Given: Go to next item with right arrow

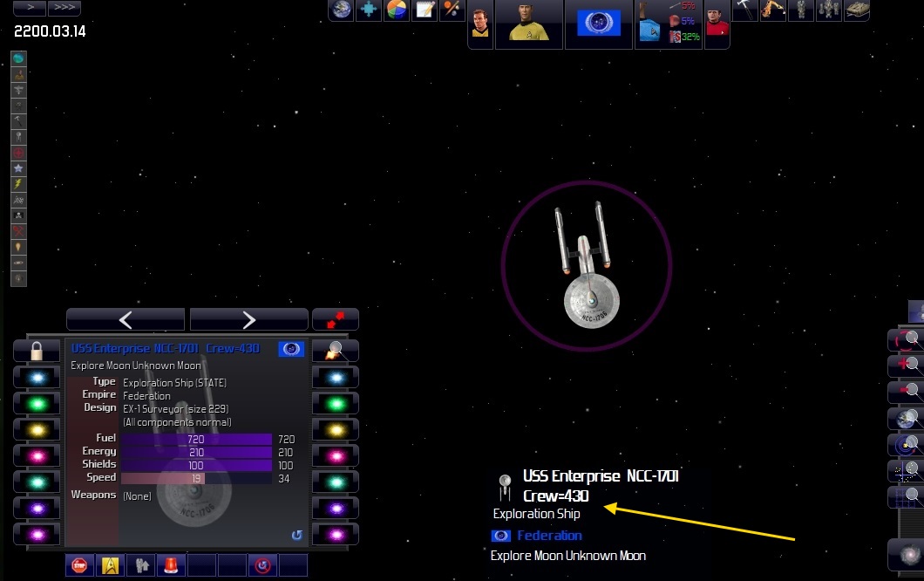Looking at the screenshot, I should [x=249, y=319].
